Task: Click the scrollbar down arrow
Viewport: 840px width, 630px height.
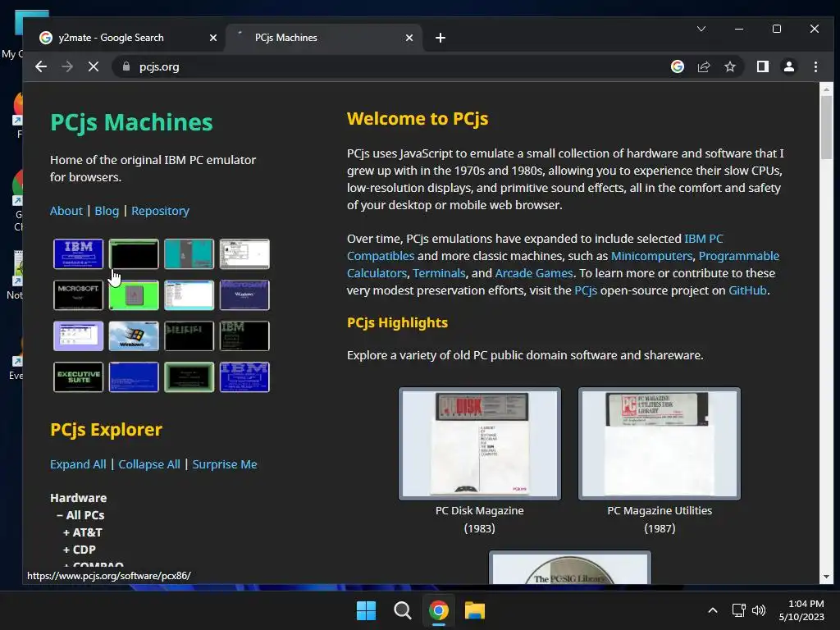Action: [x=826, y=577]
